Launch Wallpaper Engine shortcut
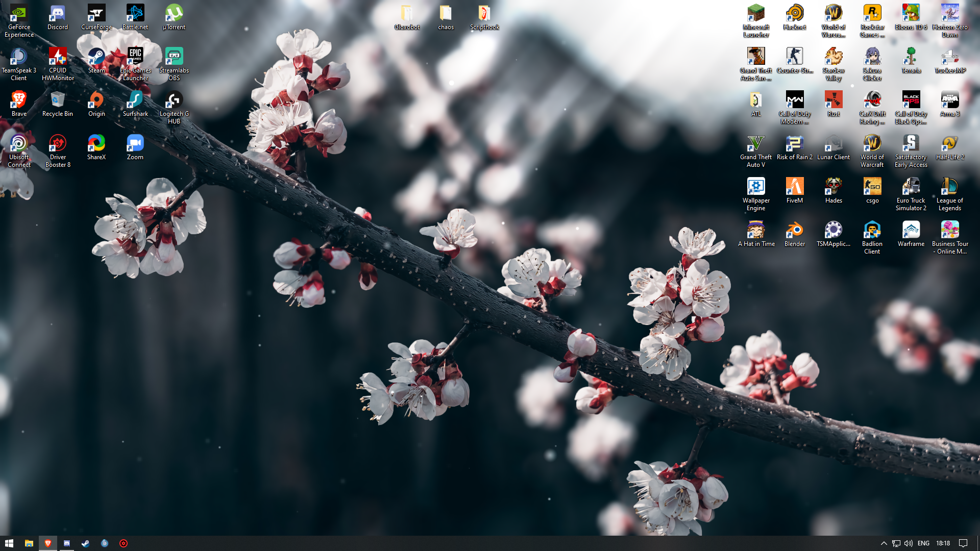This screenshot has height=551, width=980. (x=756, y=194)
